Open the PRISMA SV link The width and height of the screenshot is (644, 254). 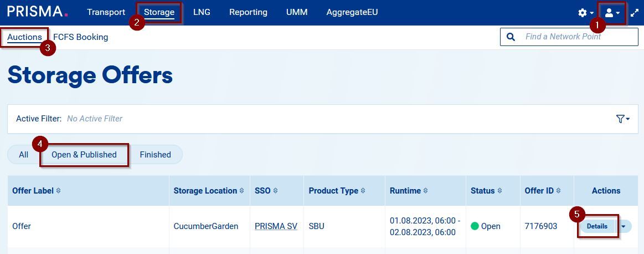[x=276, y=226]
